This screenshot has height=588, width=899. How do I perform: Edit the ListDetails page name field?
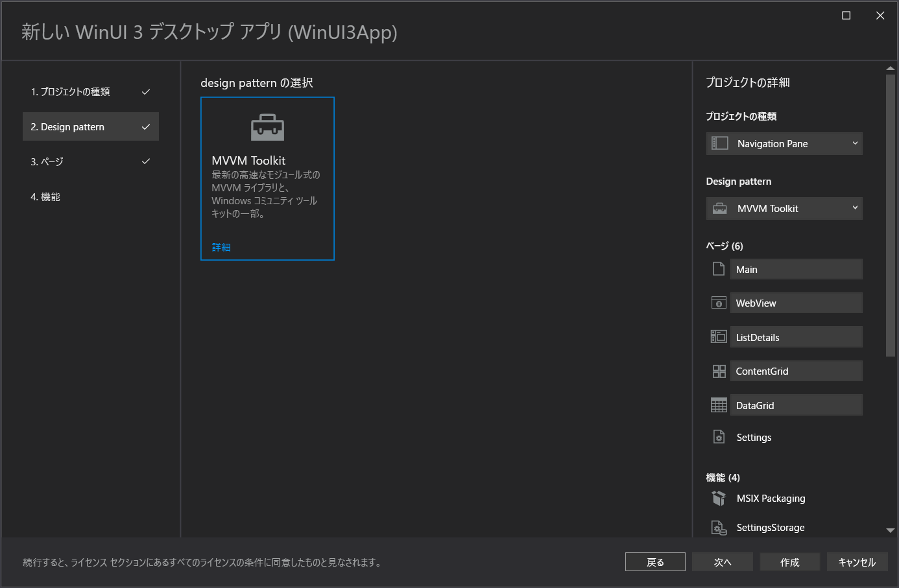click(x=797, y=337)
